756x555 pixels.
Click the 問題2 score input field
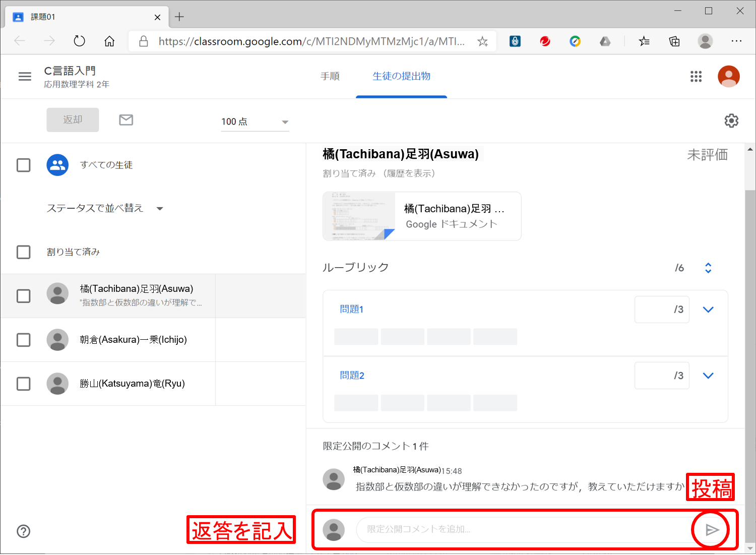pyautogui.click(x=662, y=376)
